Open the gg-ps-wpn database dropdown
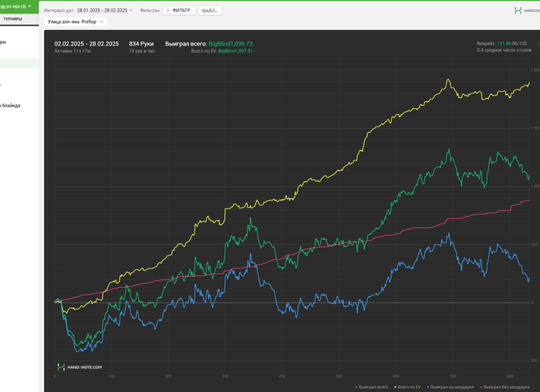This screenshot has width=540, height=392. 16,6
